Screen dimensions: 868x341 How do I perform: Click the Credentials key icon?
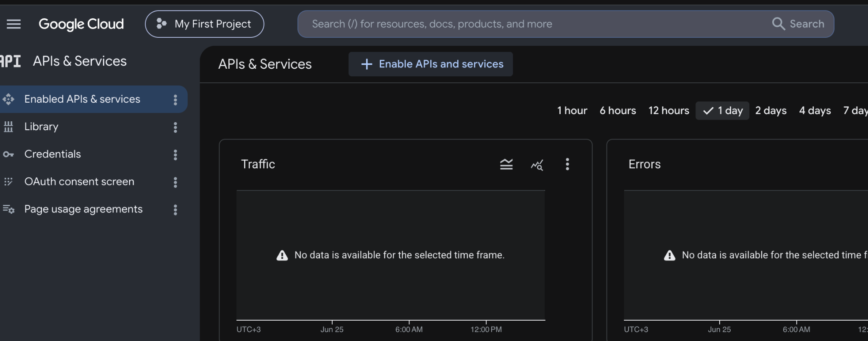(x=8, y=154)
